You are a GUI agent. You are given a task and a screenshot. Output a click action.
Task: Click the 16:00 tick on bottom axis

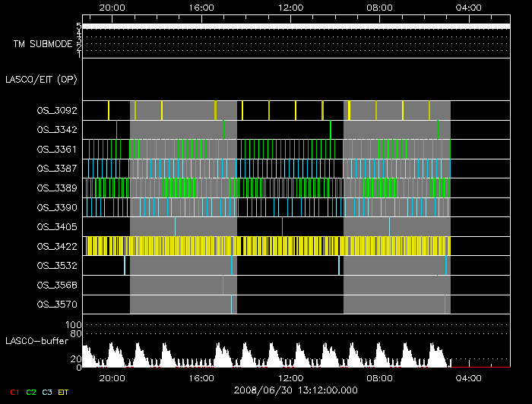pyautogui.click(x=201, y=377)
